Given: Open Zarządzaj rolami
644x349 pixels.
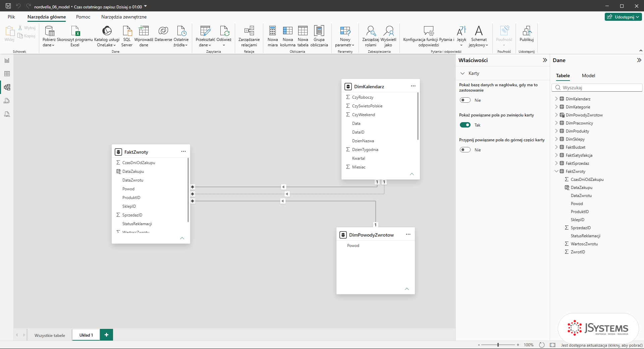Looking at the screenshot, I should (371, 36).
